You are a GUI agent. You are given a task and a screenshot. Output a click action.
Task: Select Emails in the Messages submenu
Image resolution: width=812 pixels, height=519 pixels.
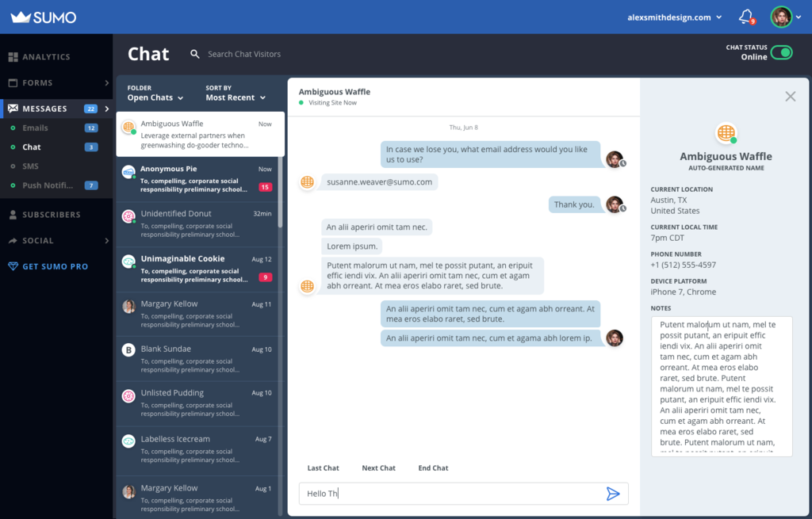[35, 128]
